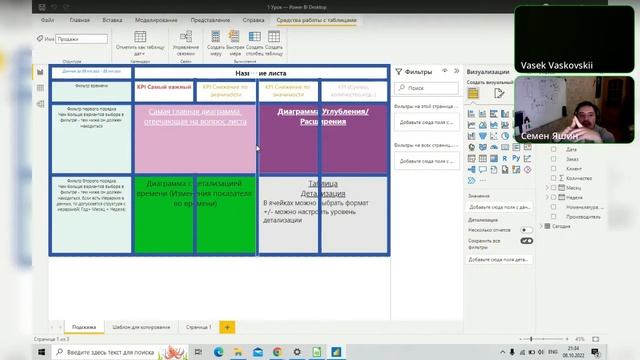Click Создать таблицу button
The height and width of the screenshot is (360, 640).
point(274,43)
